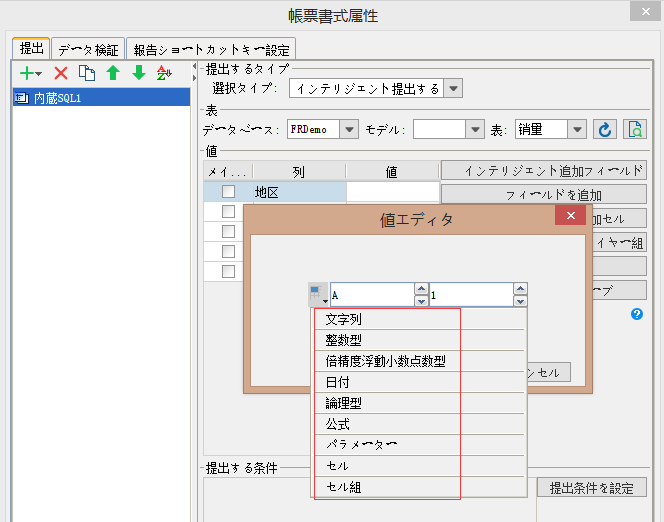Increment column A spinner
The image size is (664, 522).
pos(421,289)
